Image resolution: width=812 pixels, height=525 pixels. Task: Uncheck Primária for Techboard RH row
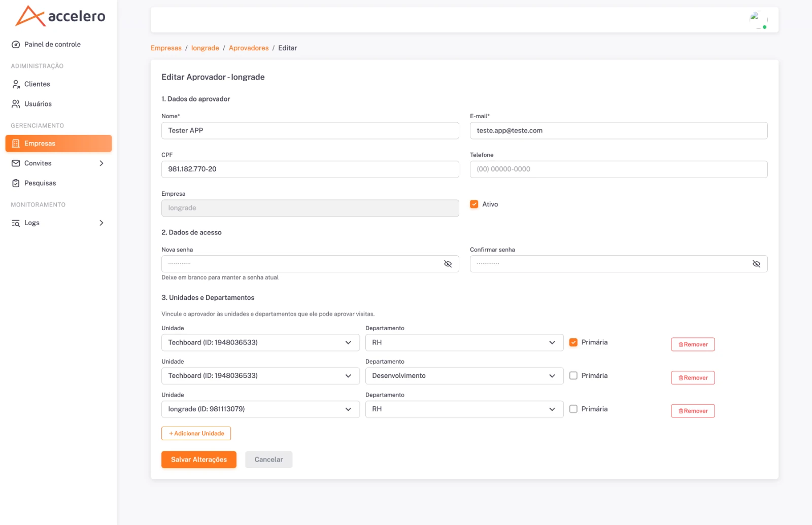pos(573,342)
